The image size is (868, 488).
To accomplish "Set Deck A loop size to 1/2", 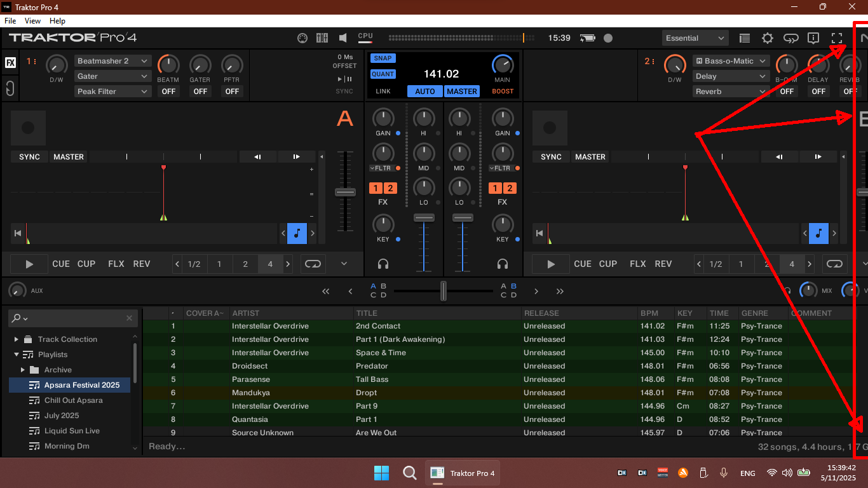I will pyautogui.click(x=194, y=264).
